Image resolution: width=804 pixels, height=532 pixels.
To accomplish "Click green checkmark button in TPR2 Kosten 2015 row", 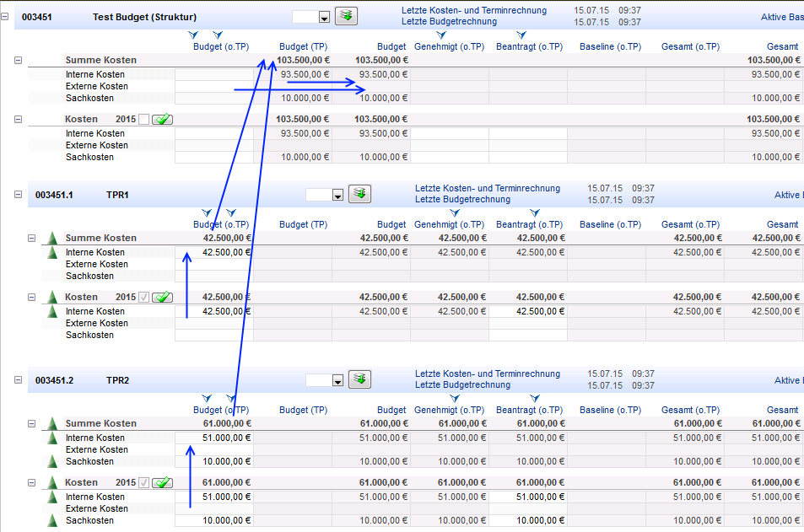I will point(162,482).
